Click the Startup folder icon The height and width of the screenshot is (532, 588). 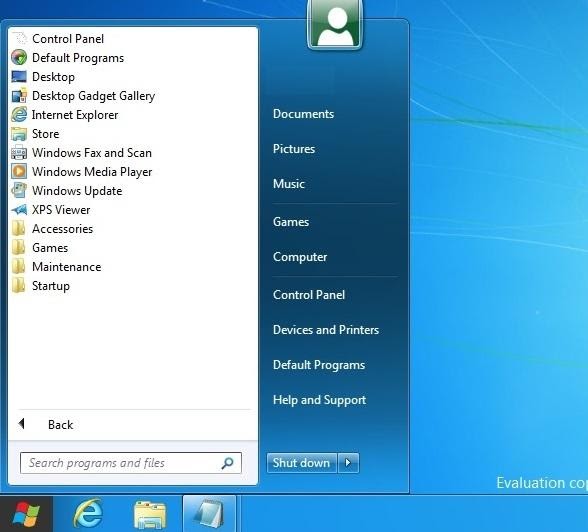[18, 286]
